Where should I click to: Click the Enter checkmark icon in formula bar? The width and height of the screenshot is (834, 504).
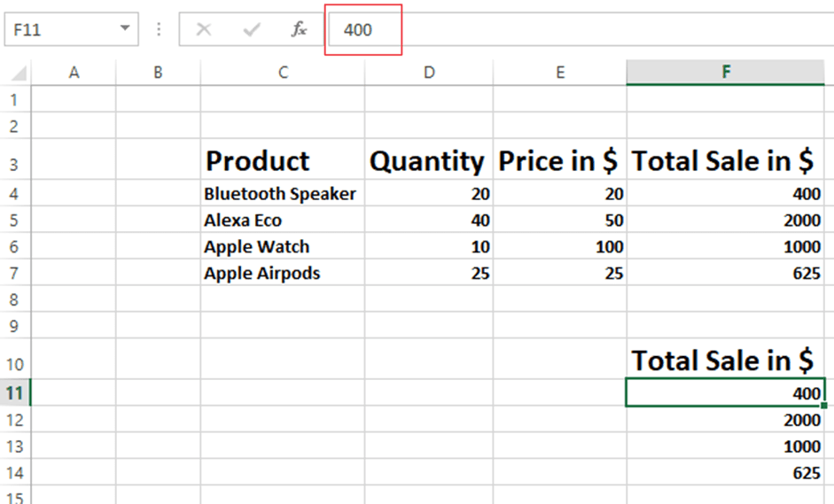252,30
